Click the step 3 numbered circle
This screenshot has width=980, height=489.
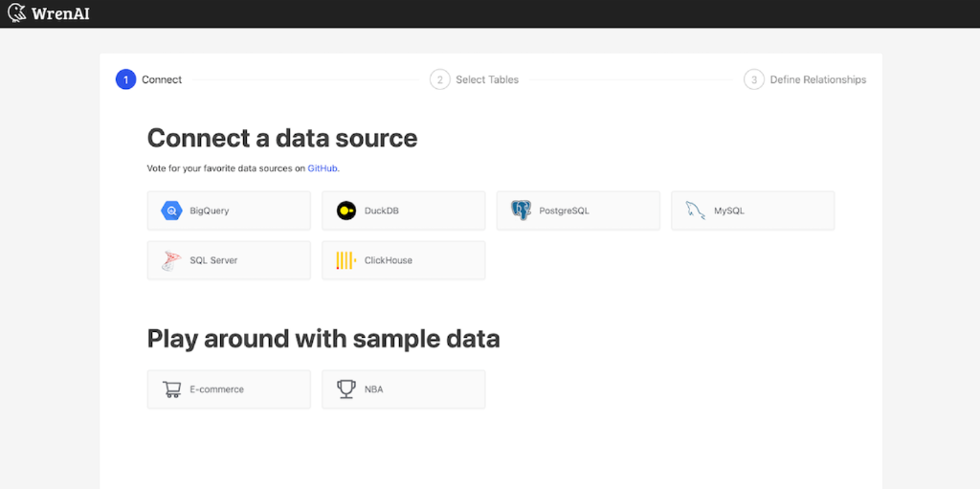click(x=753, y=79)
